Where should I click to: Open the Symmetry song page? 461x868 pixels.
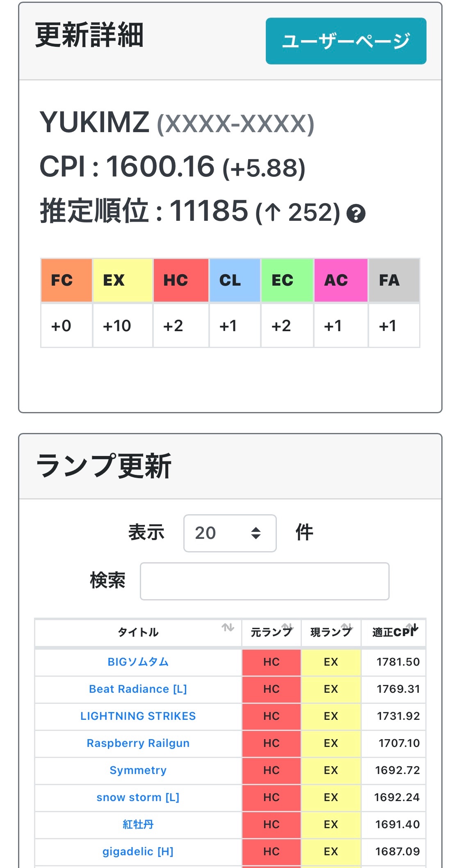click(138, 770)
